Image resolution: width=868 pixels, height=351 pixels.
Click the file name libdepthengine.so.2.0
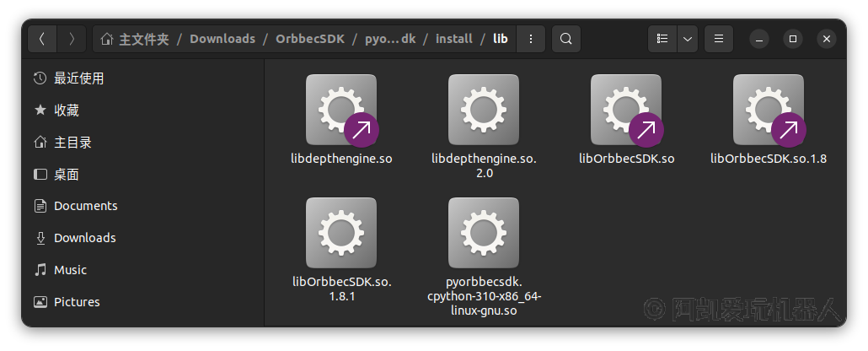tap(484, 165)
